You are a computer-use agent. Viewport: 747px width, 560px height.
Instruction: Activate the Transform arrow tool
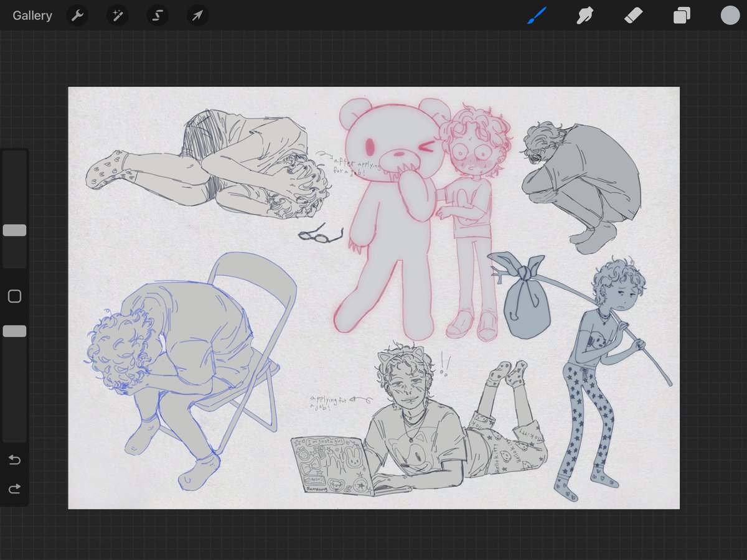pyautogui.click(x=197, y=16)
